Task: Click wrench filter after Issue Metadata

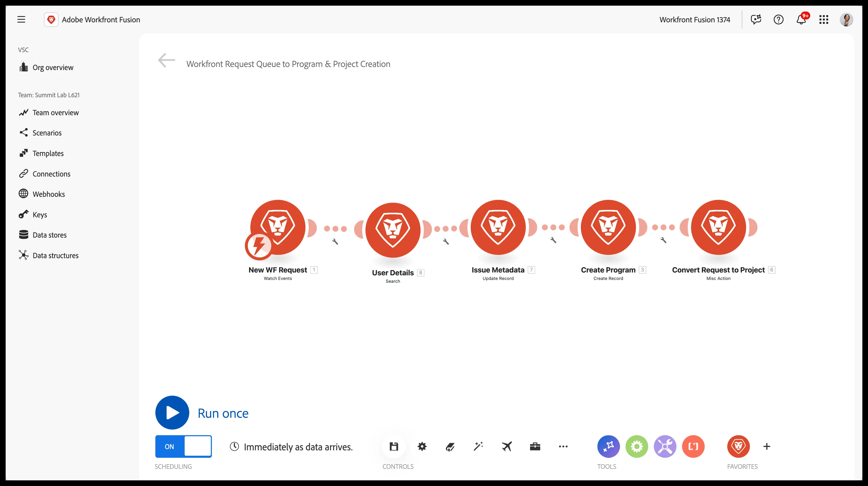Action: (x=553, y=240)
